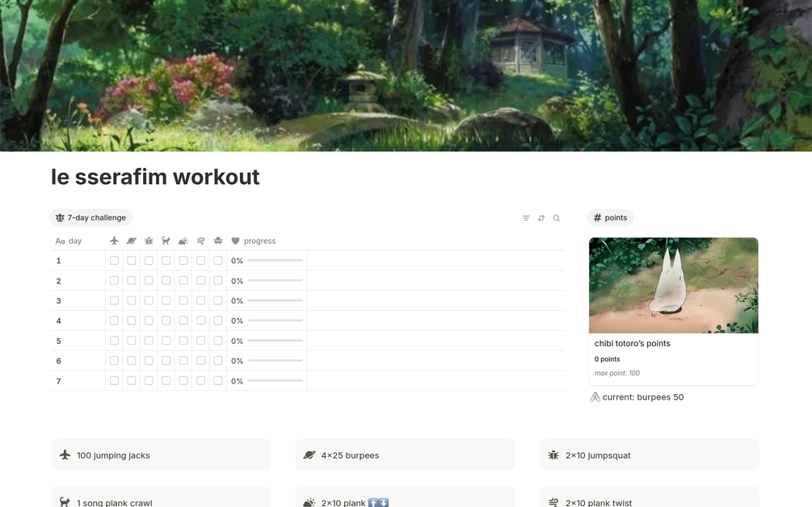
Task: Check day 1 airplane checkbox
Action: click(114, 260)
